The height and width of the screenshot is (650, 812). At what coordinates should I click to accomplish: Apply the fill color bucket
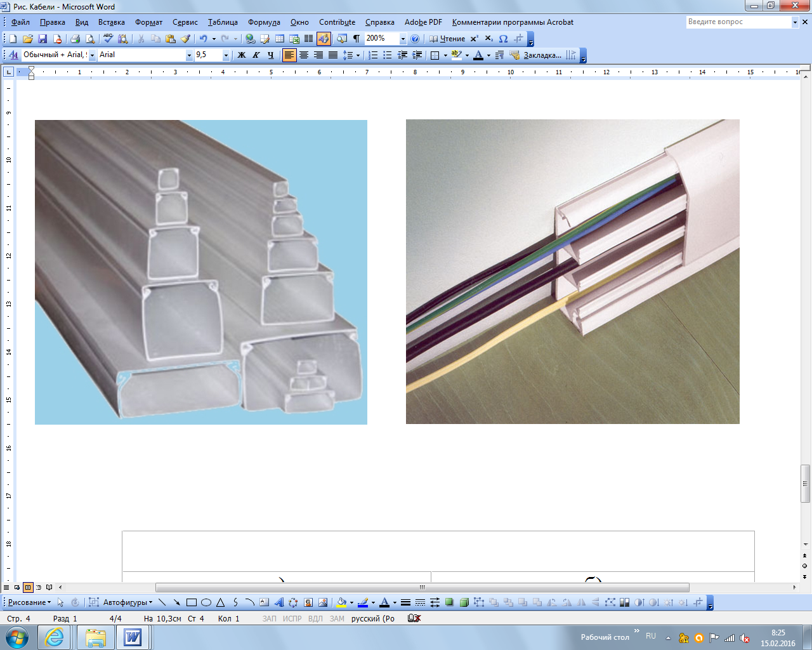(341, 602)
